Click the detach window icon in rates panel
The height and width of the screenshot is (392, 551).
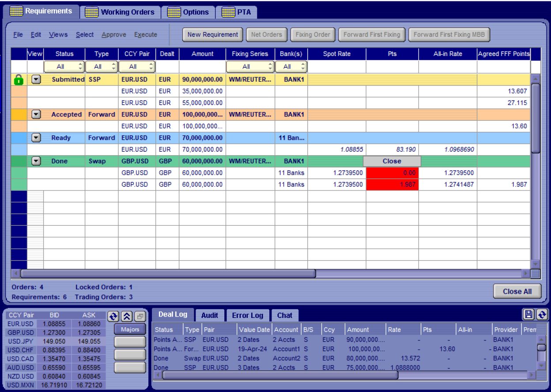point(140,316)
